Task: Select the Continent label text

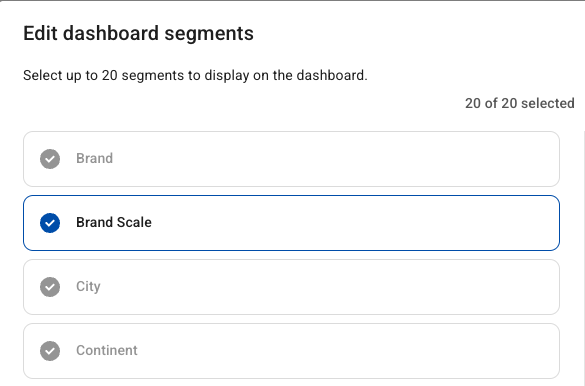Action: [x=107, y=350]
